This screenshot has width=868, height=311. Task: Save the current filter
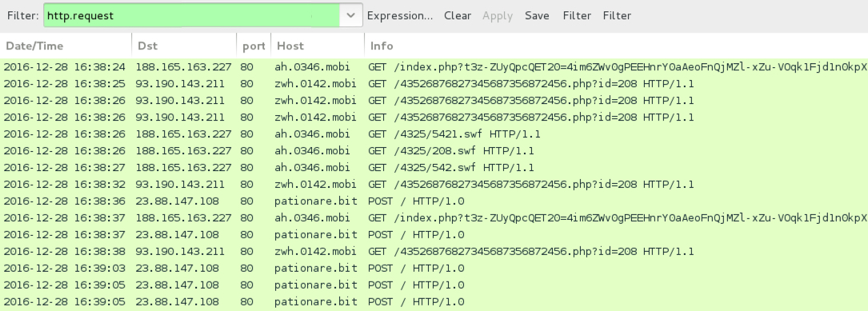tap(537, 15)
